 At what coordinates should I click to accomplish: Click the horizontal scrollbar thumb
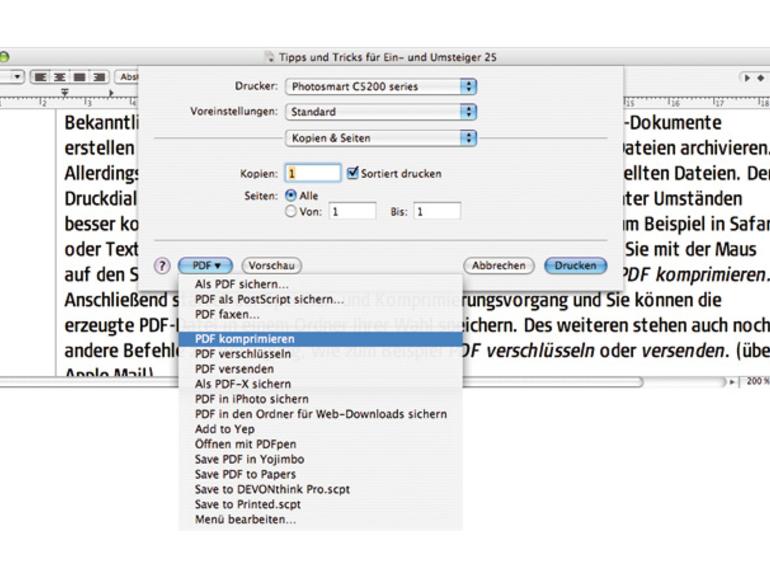click(x=552, y=382)
